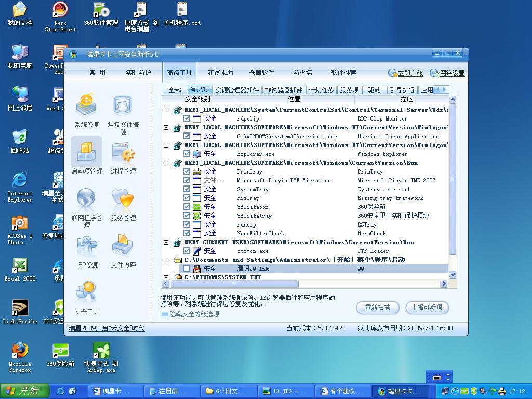Select Internet Explorer desktop icon
Viewport: 532px width, 399px height.
(20, 187)
